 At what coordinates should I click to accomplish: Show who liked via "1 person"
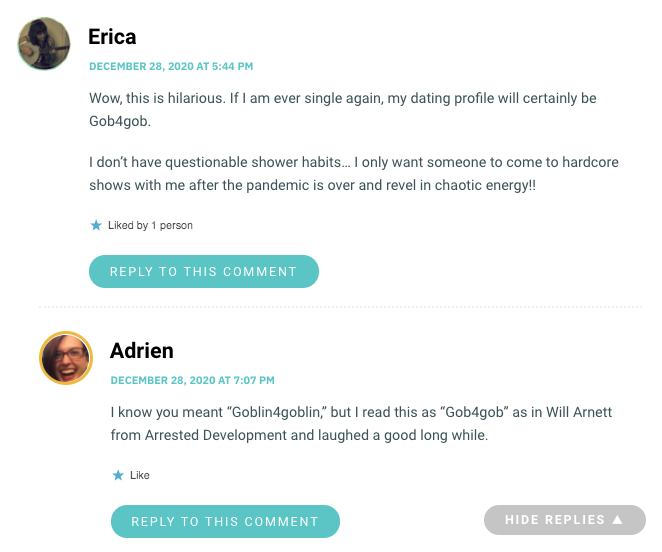click(x=172, y=225)
